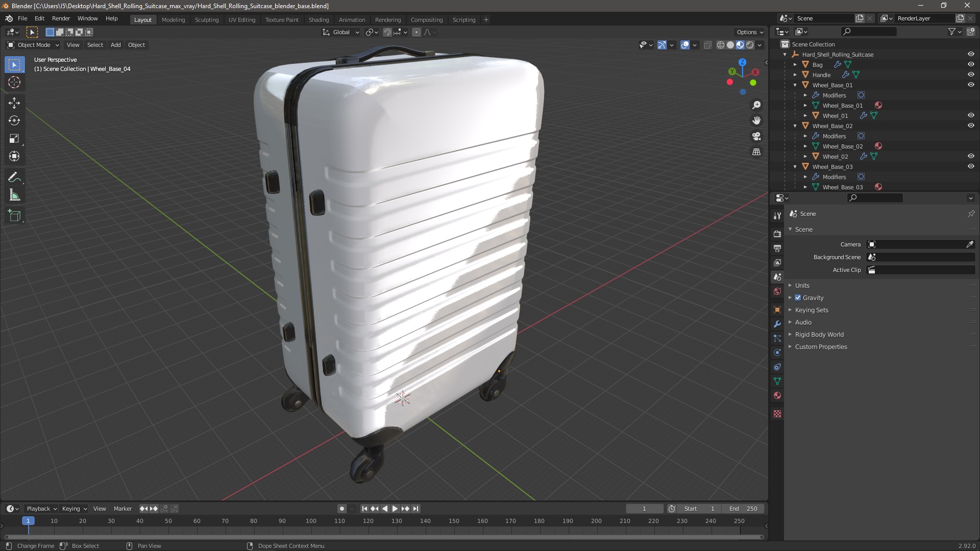Enable snapping with the magnet icon
Image resolution: width=980 pixels, height=551 pixels.
(387, 32)
